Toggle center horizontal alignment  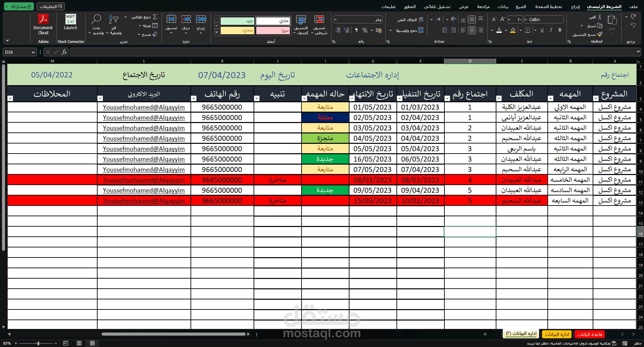tap(472, 30)
